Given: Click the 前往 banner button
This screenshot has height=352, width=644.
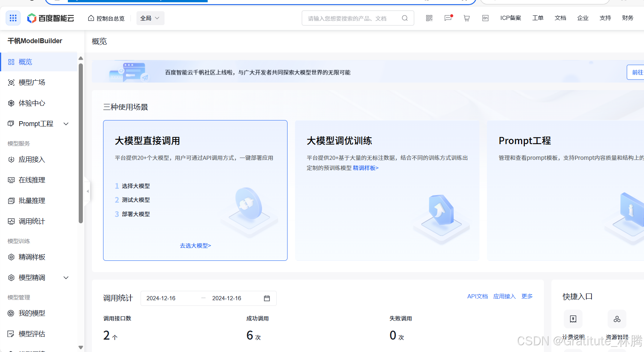Looking at the screenshot, I should (x=636, y=72).
